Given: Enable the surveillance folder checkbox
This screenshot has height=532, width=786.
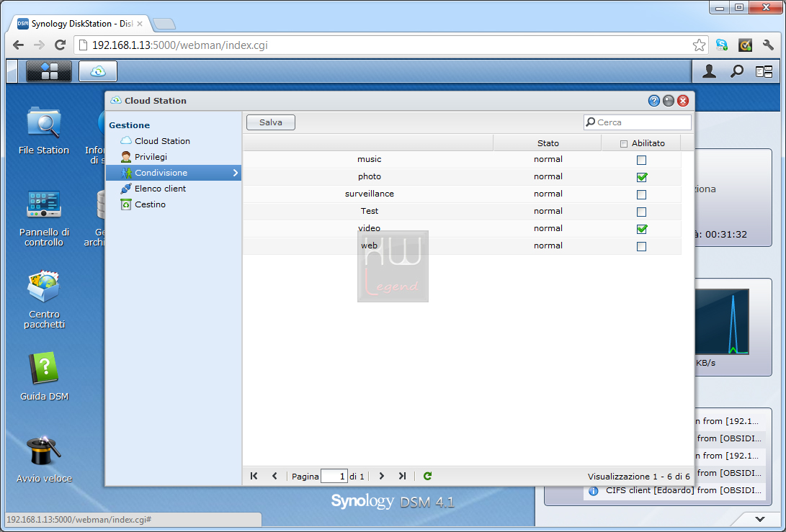Looking at the screenshot, I should (641, 195).
